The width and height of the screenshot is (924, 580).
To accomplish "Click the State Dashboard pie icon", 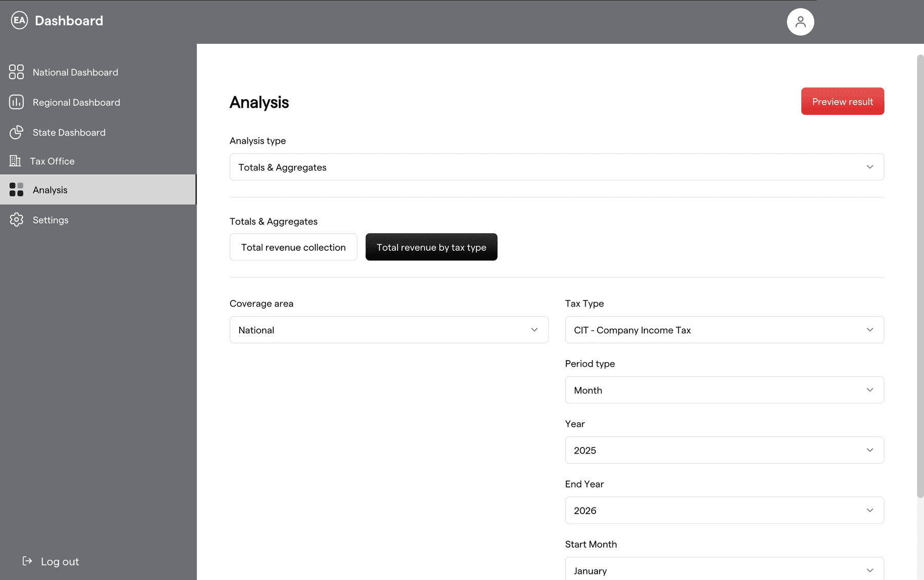I will (x=16, y=132).
